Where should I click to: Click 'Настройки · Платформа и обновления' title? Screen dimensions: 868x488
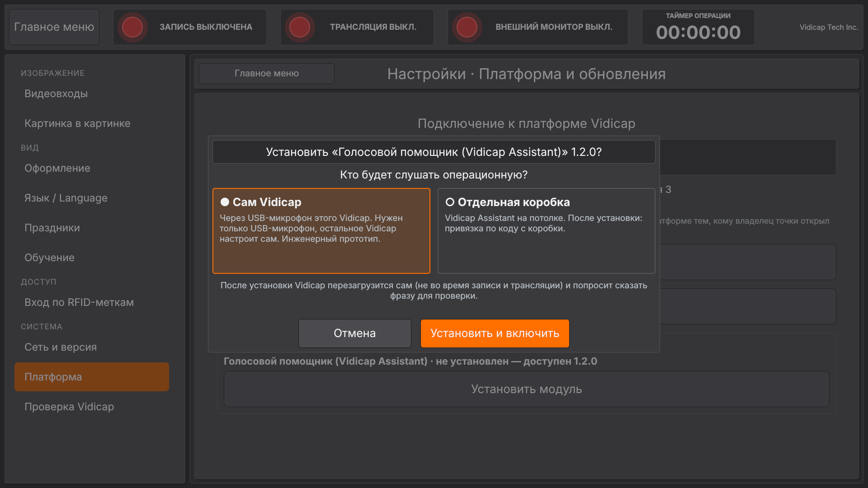[x=526, y=74]
